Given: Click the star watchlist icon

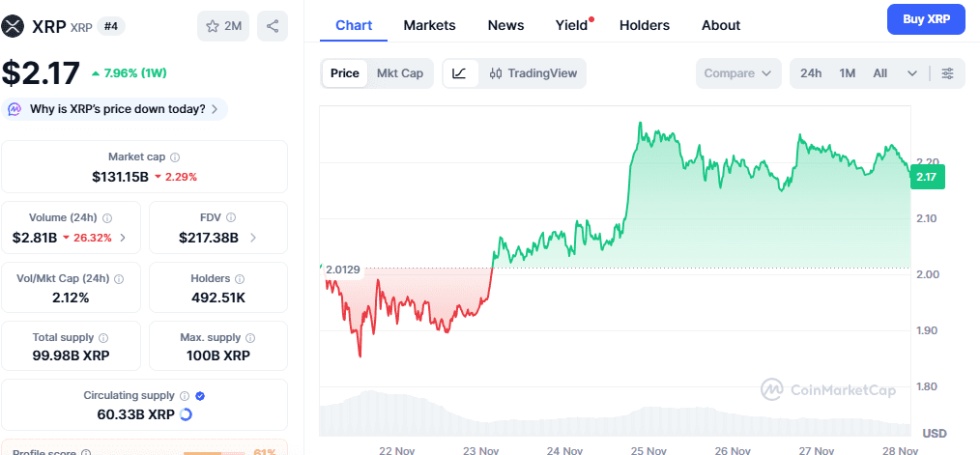Looking at the screenshot, I should pos(213,26).
